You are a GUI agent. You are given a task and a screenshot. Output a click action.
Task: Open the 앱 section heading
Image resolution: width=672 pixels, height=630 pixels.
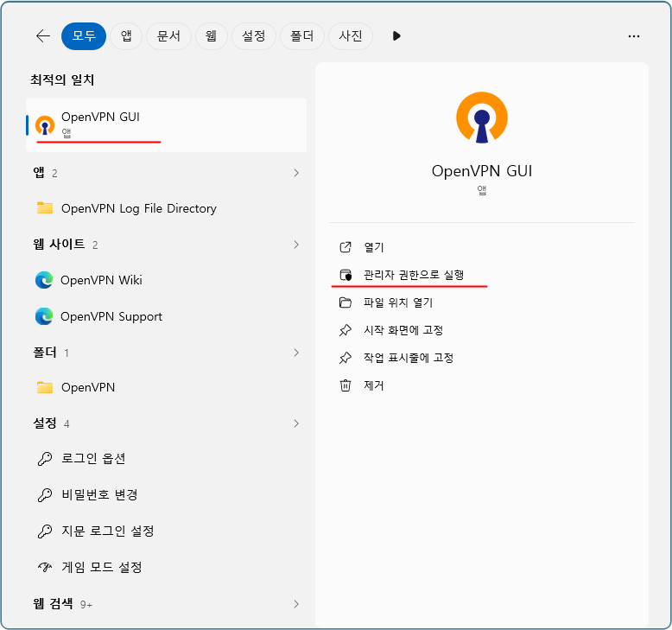[39, 172]
